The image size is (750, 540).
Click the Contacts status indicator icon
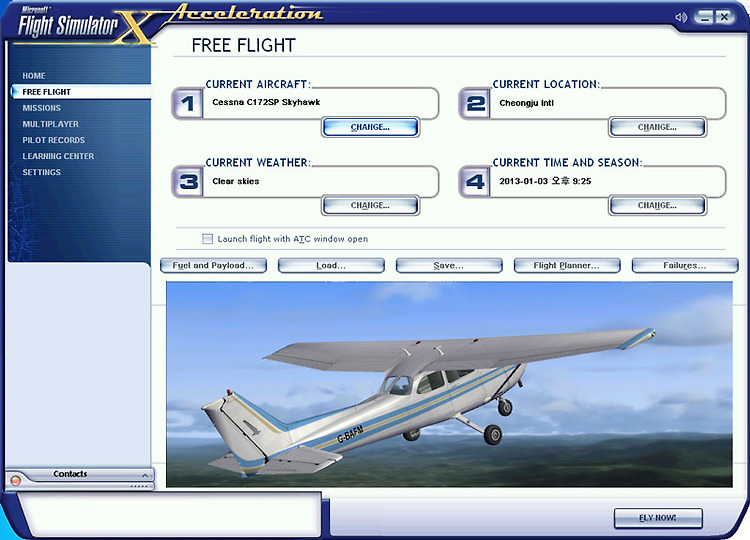(x=15, y=480)
